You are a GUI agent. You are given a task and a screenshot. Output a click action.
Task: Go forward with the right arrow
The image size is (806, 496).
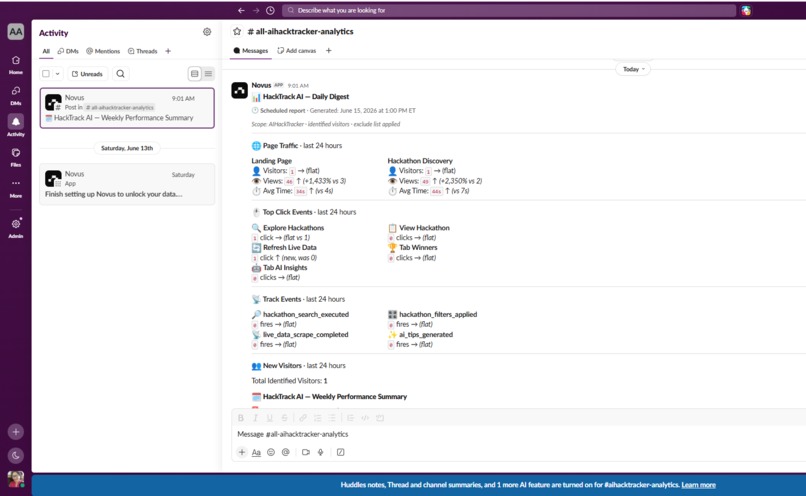pos(255,10)
